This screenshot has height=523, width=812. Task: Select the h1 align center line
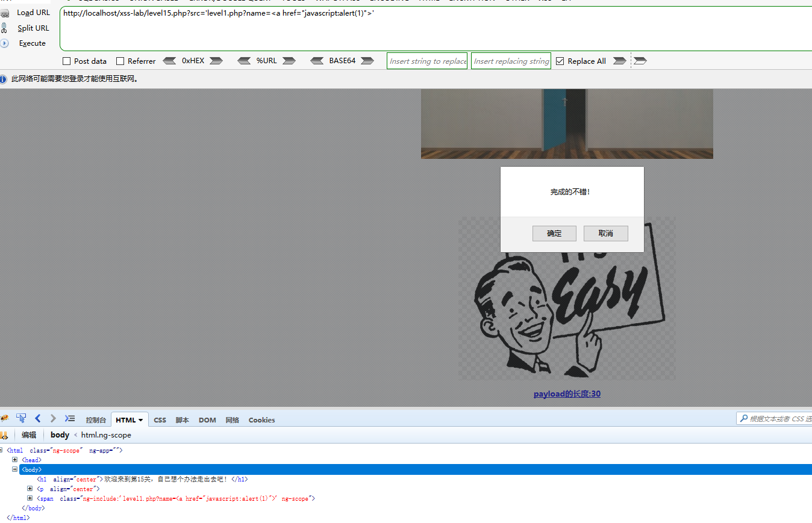coord(142,479)
